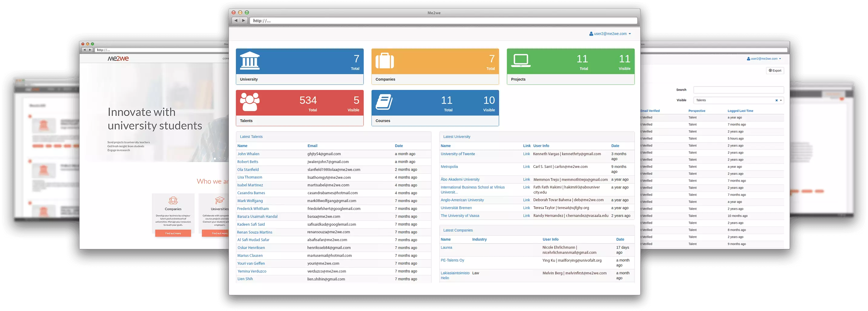The height and width of the screenshot is (311, 868).
Task: Open company PE-Talents Oy
Action: 453,260
